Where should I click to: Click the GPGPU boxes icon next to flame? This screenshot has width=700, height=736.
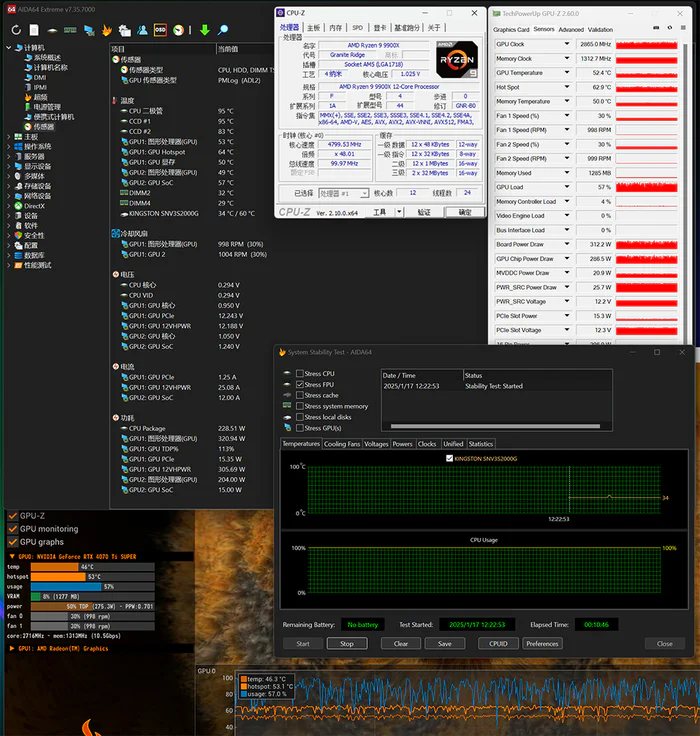[124, 31]
